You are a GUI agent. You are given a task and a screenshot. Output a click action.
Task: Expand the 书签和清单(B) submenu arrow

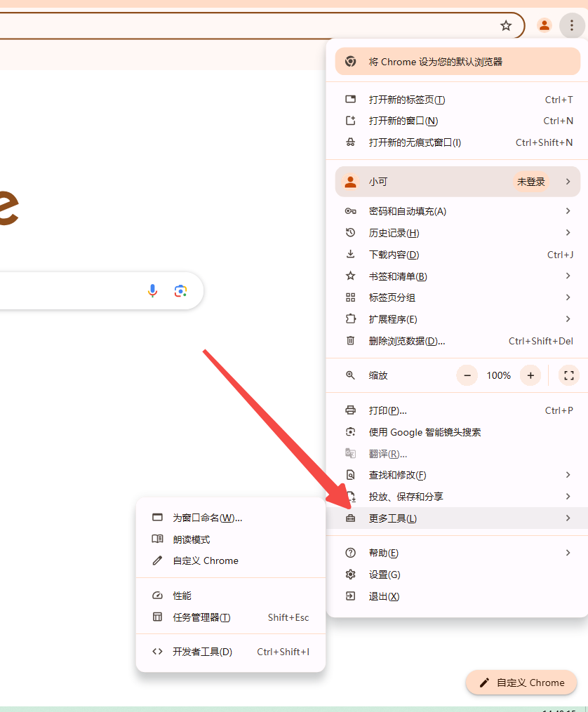pos(568,276)
